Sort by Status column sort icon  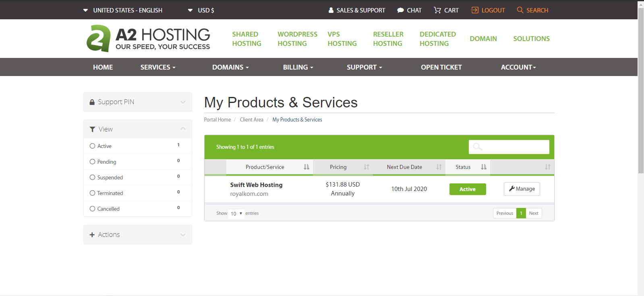point(484,167)
